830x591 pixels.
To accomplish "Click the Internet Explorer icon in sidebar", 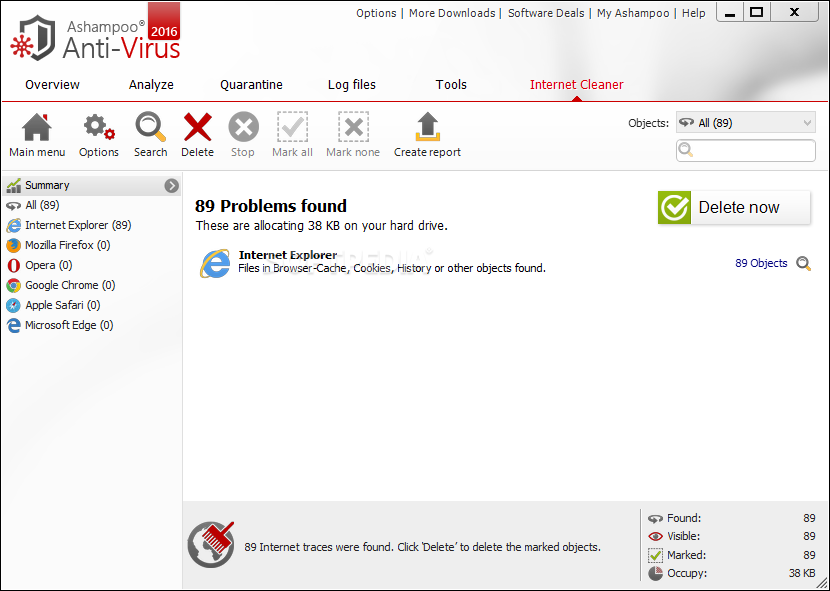I will pyautogui.click(x=13, y=226).
